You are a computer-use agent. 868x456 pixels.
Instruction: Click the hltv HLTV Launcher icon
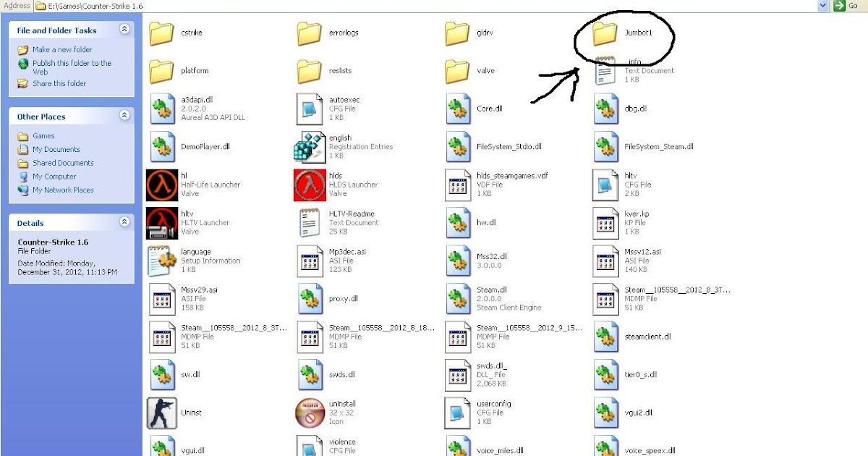pyautogui.click(x=161, y=223)
